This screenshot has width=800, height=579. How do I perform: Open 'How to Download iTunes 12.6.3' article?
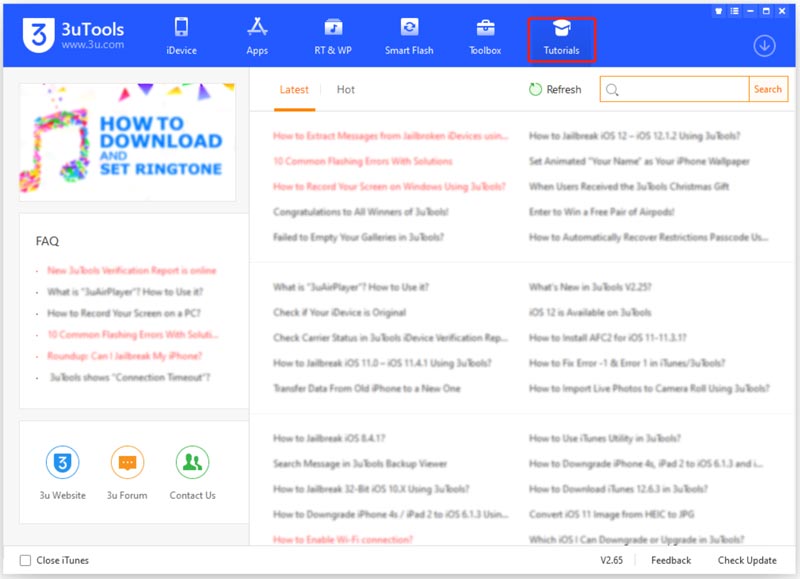pyautogui.click(x=618, y=489)
